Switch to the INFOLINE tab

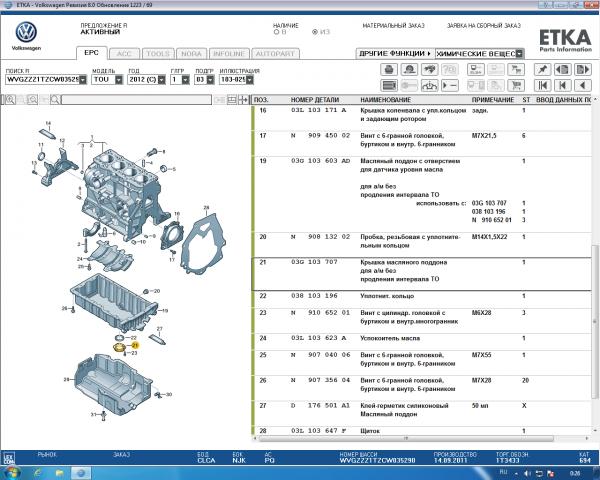click(229, 54)
